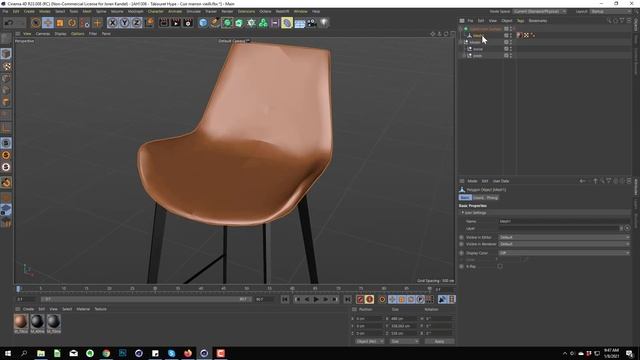Image resolution: width=640 pixels, height=360 pixels.
Task: Render to Picture Viewer
Action: [x=176, y=23]
